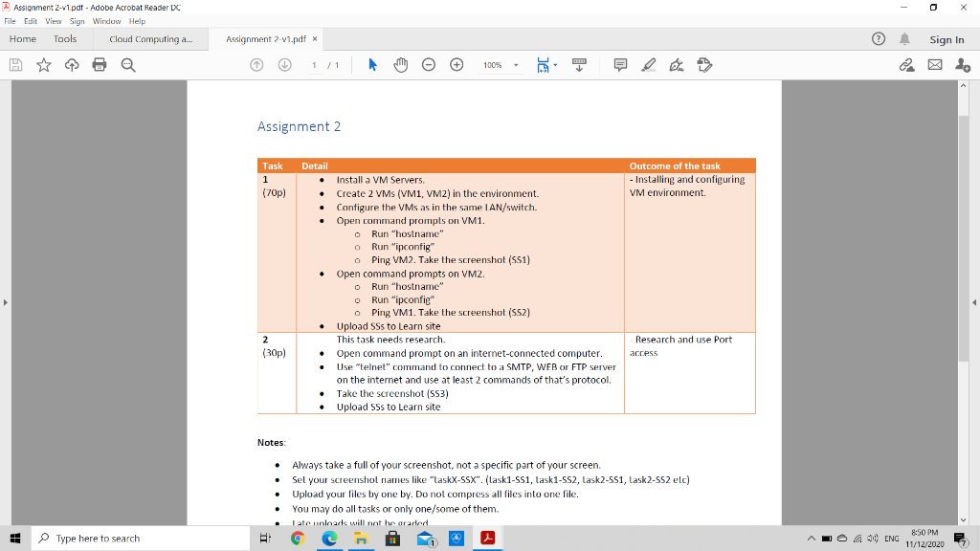Zoom in with the plus button
The image size is (980, 551).
pyautogui.click(x=457, y=65)
